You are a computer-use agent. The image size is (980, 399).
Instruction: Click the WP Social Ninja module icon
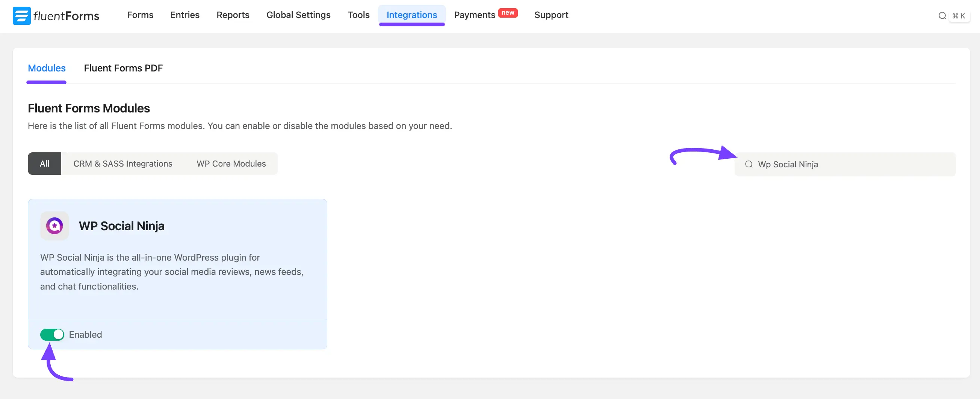pos(54,225)
